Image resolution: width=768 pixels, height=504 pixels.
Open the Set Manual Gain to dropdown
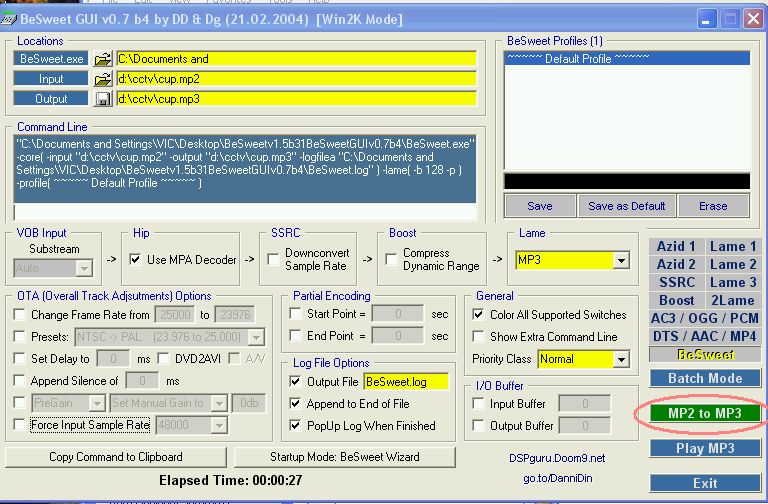pyautogui.click(x=219, y=403)
